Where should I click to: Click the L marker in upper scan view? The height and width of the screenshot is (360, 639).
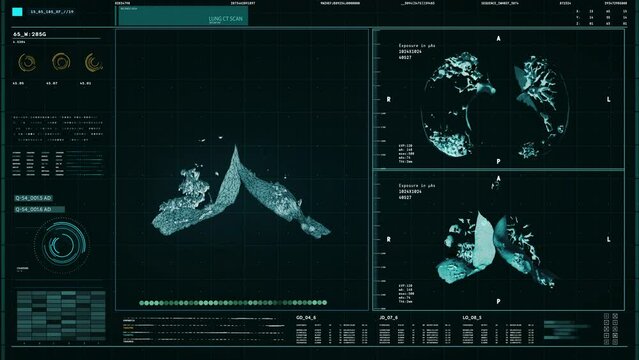tap(608, 99)
